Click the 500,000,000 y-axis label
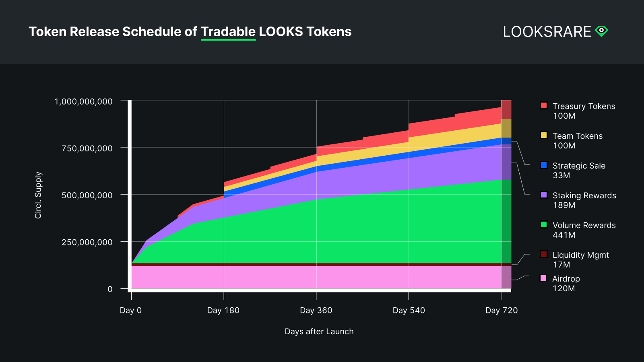 click(87, 195)
